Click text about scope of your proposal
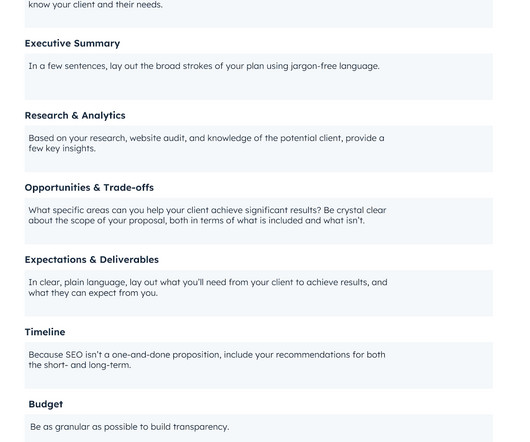 click(196, 221)
